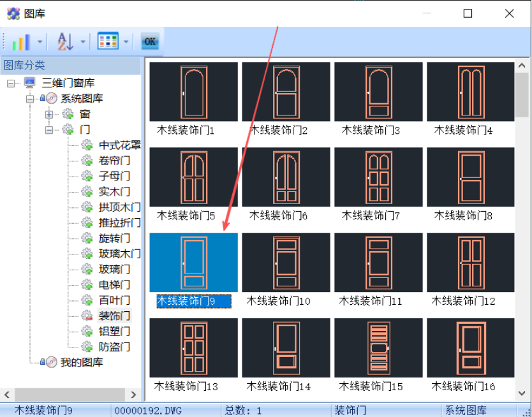Collapse the 三维门窗库 root node
532x417 pixels.
tap(10, 83)
